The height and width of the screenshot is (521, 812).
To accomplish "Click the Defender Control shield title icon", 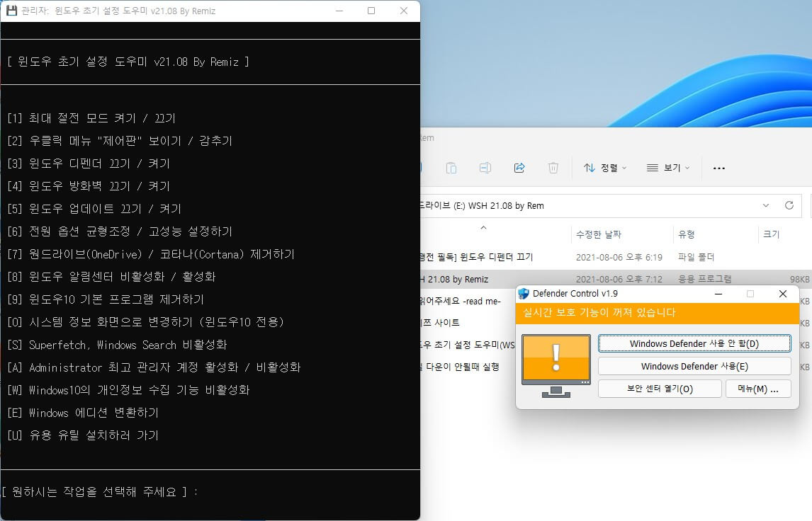I will click(x=524, y=294).
